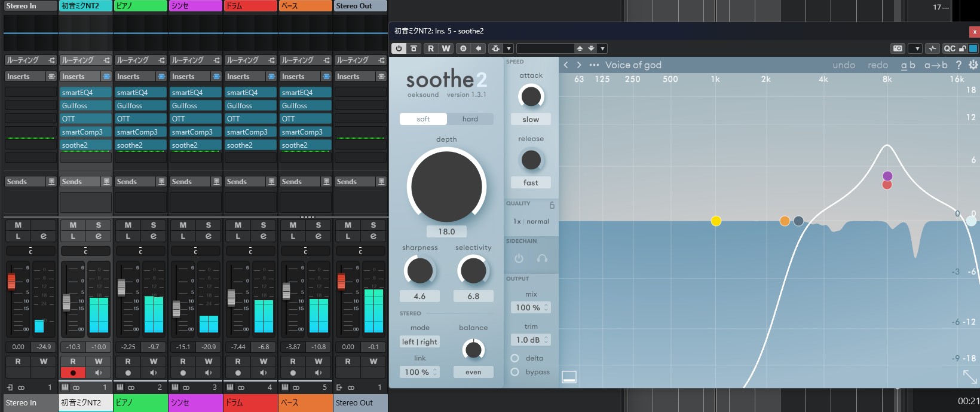This screenshot has height=412, width=980.
Task: Mute the ドラム channel
Action: point(238,225)
